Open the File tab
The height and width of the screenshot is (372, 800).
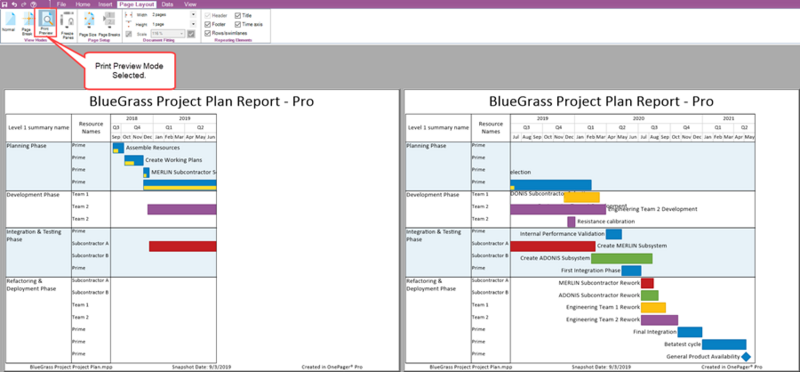pos(61,4)
